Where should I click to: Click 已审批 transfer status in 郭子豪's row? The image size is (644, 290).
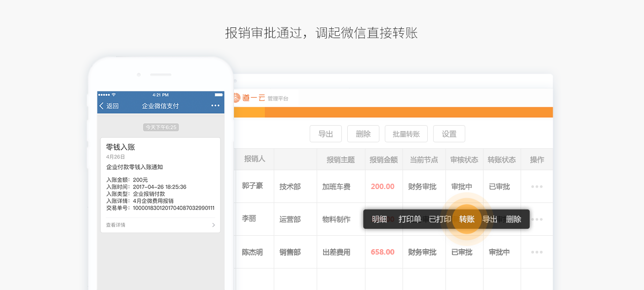499,187
